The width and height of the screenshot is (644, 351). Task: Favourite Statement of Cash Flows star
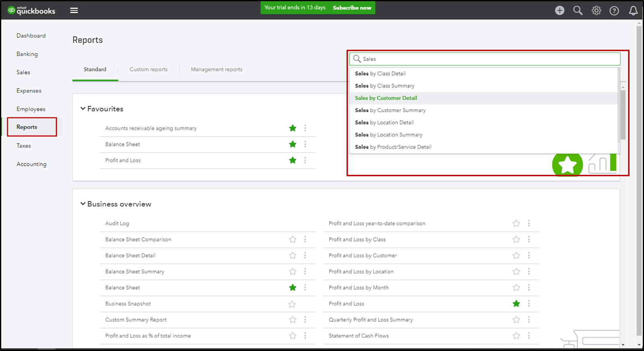[x=516, y=336]
